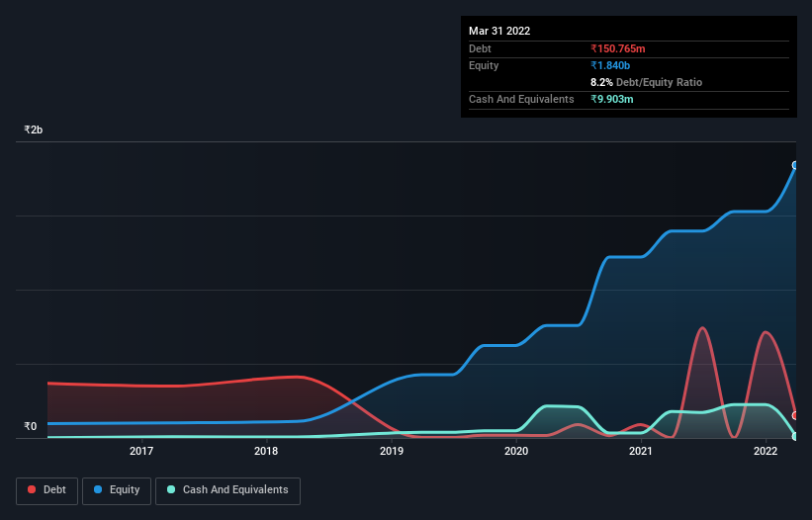Click the blue Equity legend dot
Image resolution: width=812 pixels, height=520 pixels.
(98, 489)
